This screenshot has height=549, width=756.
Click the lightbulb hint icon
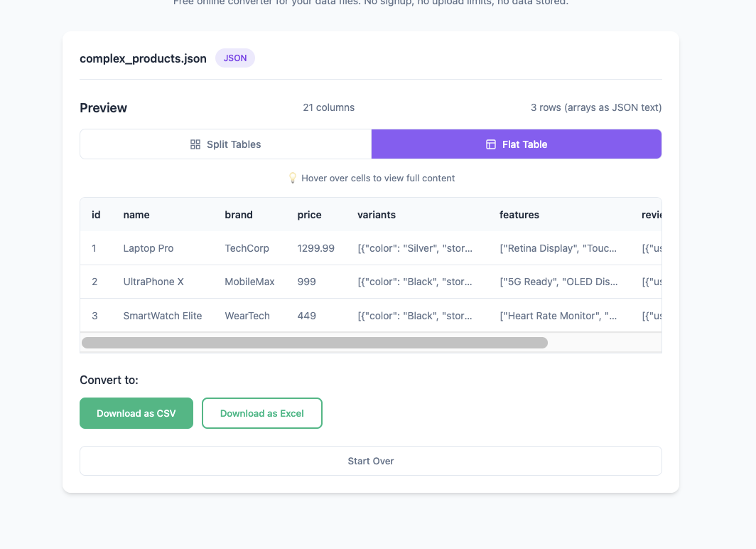[293, 178]
